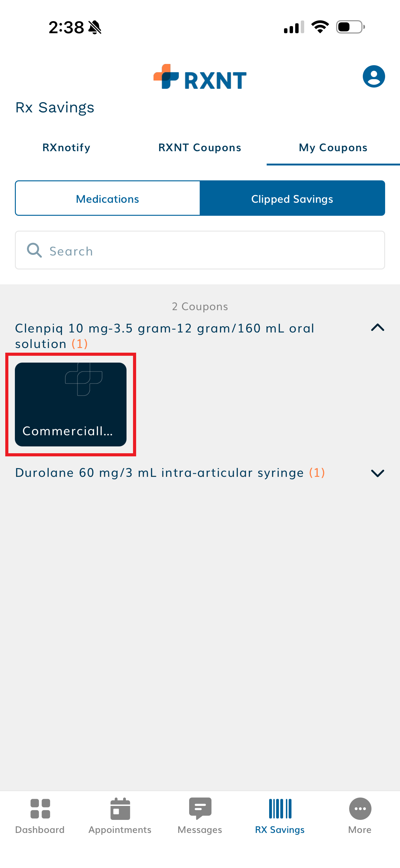Viewport: 400px width, 868px height.
Task: Tap the silent mode bell icon
Action: [x=95, y=28]
